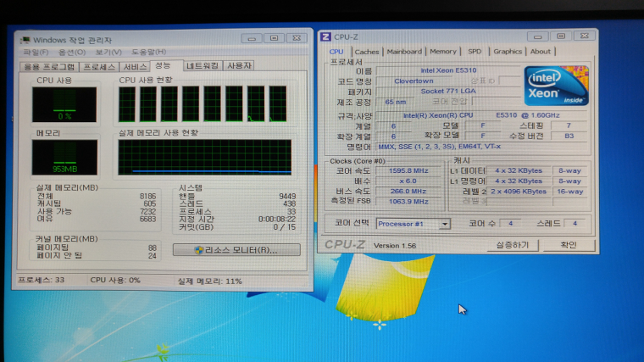Click the core speed value 1595.8 MHz

(408, 170)
